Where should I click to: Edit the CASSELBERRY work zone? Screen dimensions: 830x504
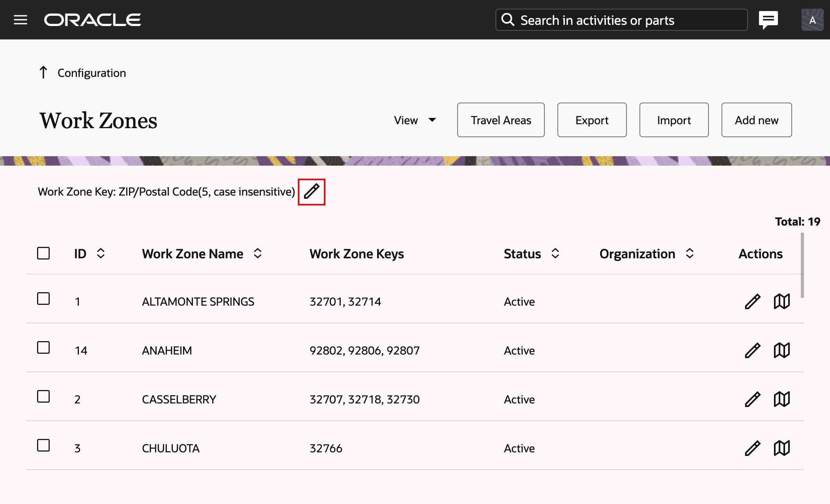[752, 399]
